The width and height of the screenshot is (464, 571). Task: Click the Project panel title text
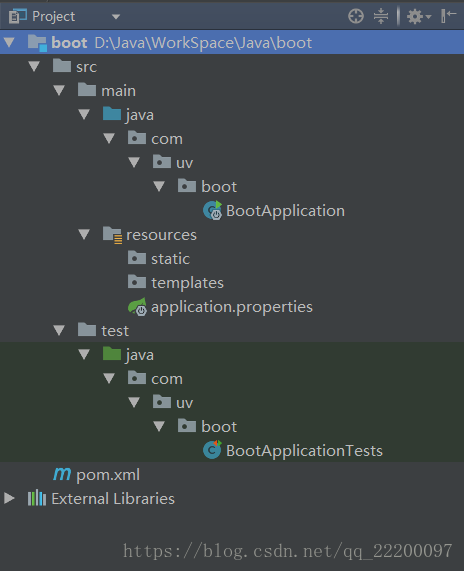coord(54,17)
